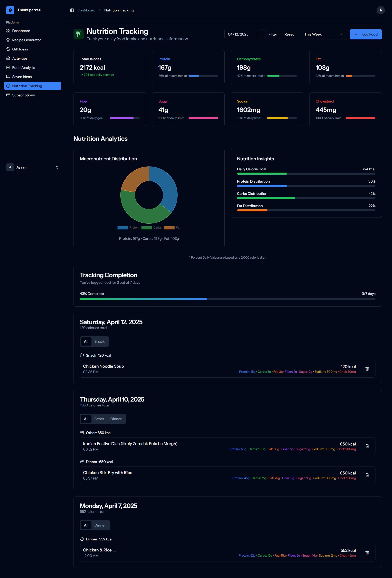The image size is (392, 578).
Task: Delete the Iranian Festive Dish entry
Action: coord(367,446)
